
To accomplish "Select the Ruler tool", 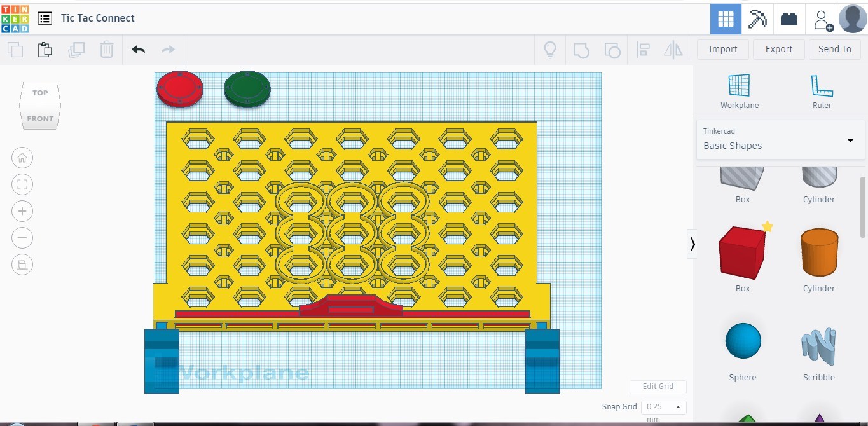I will [822, 92].
